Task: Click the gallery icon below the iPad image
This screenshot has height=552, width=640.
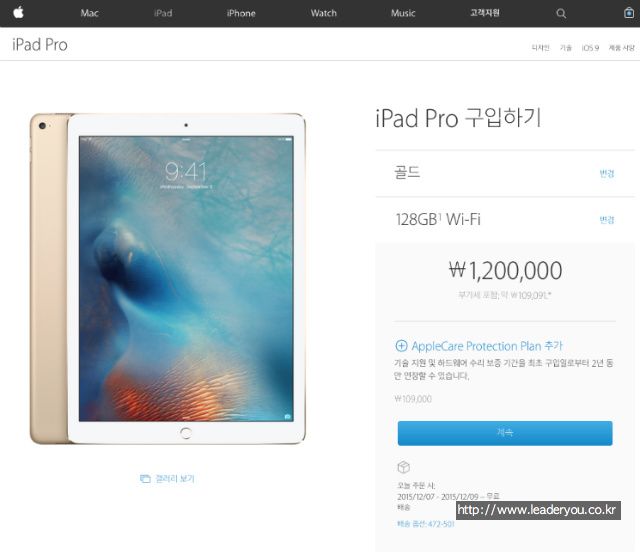Action: point(145,479)
